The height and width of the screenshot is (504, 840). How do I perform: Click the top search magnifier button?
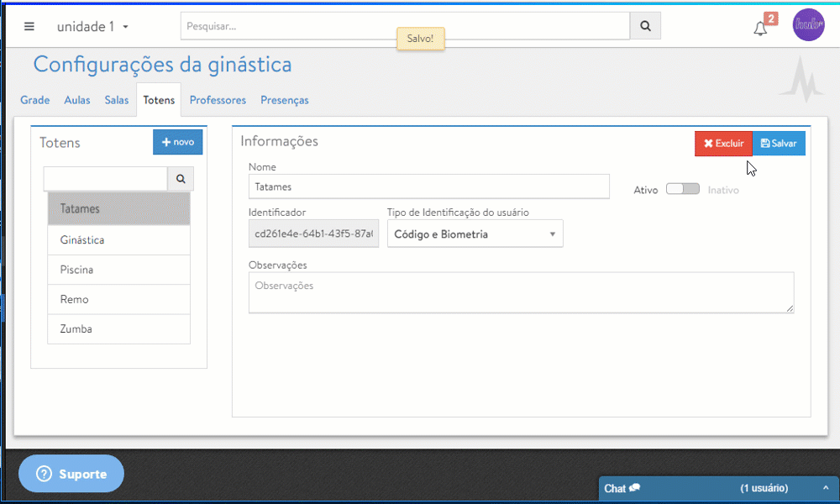(645, 26)
